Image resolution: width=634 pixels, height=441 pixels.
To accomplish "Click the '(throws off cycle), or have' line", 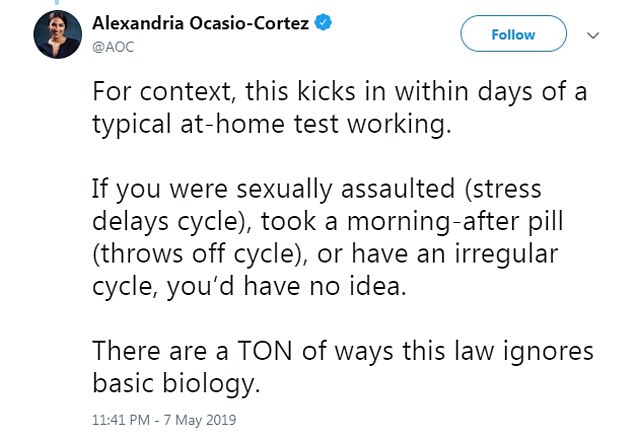I will click(x=325, y=254).
